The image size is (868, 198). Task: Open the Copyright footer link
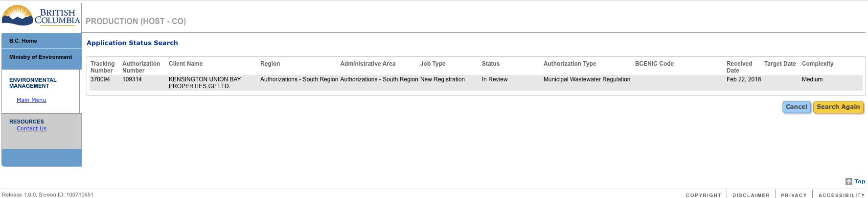point(703,195)
